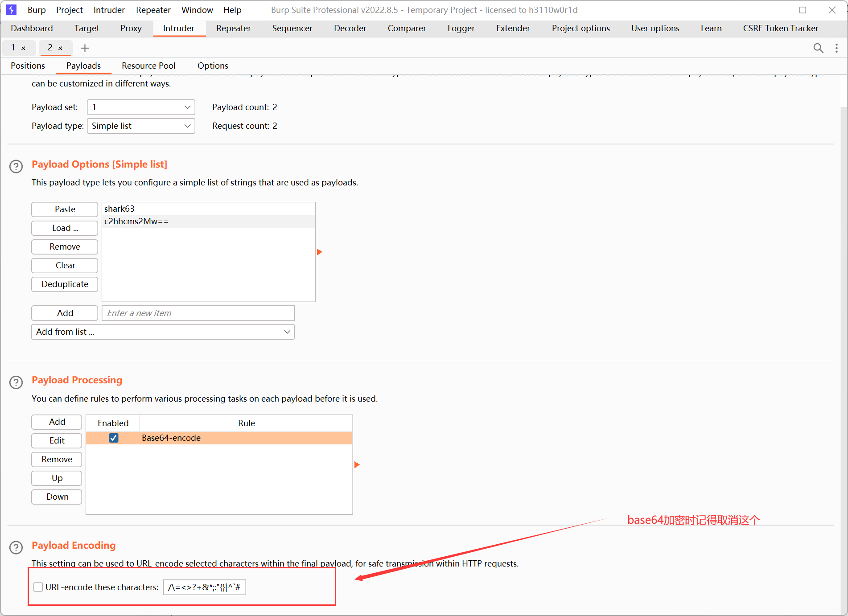The width and height of the screenshot is (848, 616).
Task: Click the Enabled column header
Action: 113,423
